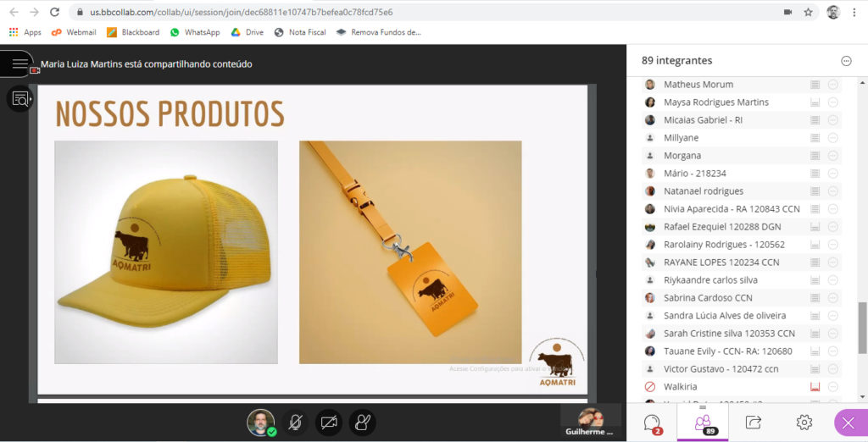This screenshot has height=442, width=868.
Task: Click the attendees list scrollbar thumb
Action: pos(862,327)
